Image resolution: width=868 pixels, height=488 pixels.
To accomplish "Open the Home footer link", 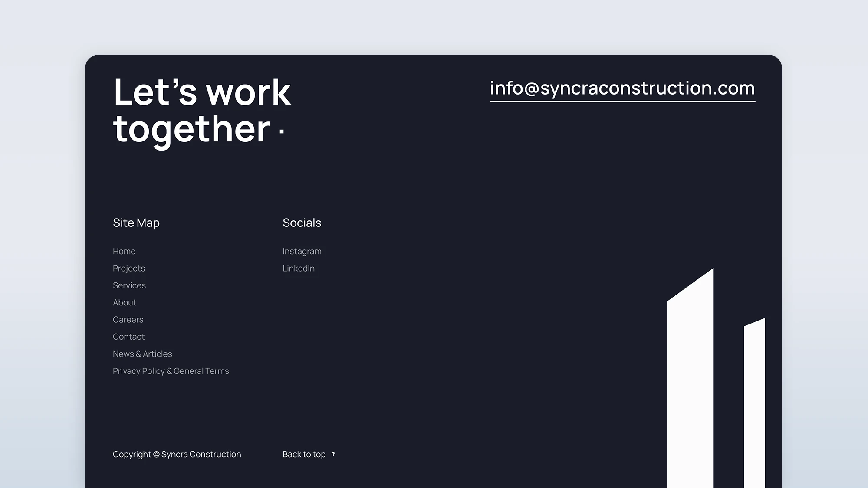I will [124, 251].
